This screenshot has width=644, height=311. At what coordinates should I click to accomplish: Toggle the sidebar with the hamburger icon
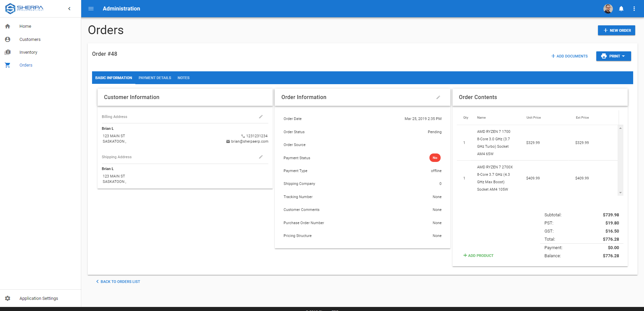point(91,8)
